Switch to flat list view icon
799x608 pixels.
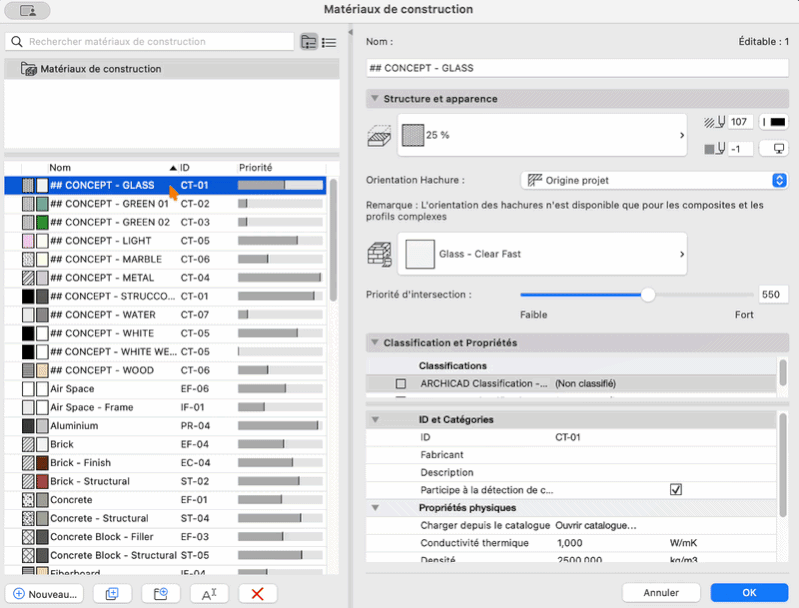(x=329, y=42)
